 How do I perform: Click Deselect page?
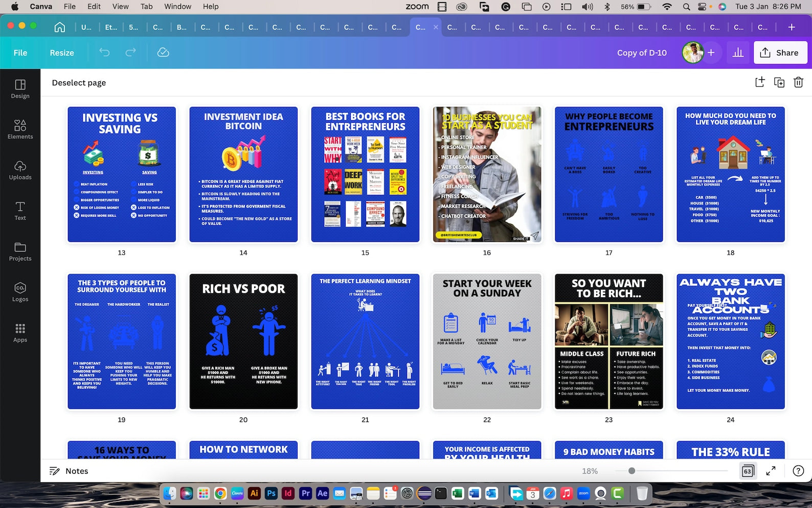[79, 82]
